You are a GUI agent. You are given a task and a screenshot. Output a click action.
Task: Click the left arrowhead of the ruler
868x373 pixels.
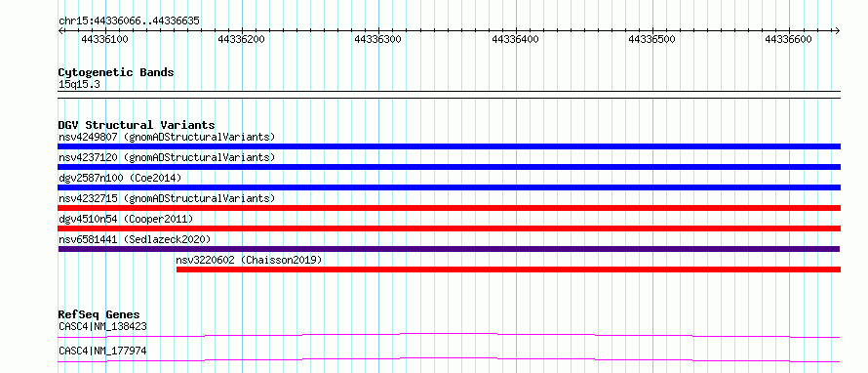[x=60, y=30]
